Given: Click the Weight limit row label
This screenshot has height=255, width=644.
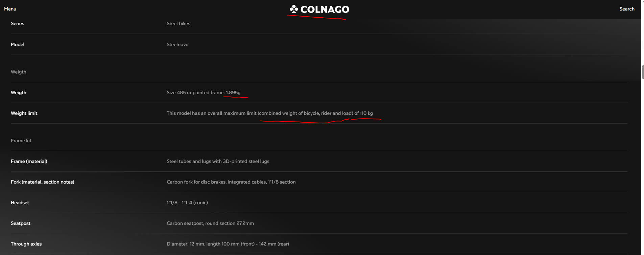Looking at the screenshot, I should (24, 113).
